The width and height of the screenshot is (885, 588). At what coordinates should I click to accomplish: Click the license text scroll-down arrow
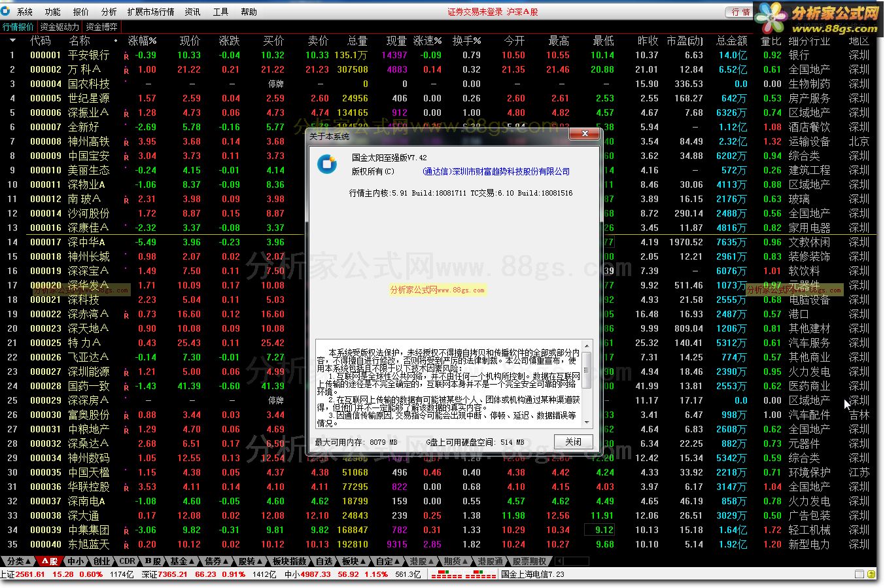click(587, 423)
